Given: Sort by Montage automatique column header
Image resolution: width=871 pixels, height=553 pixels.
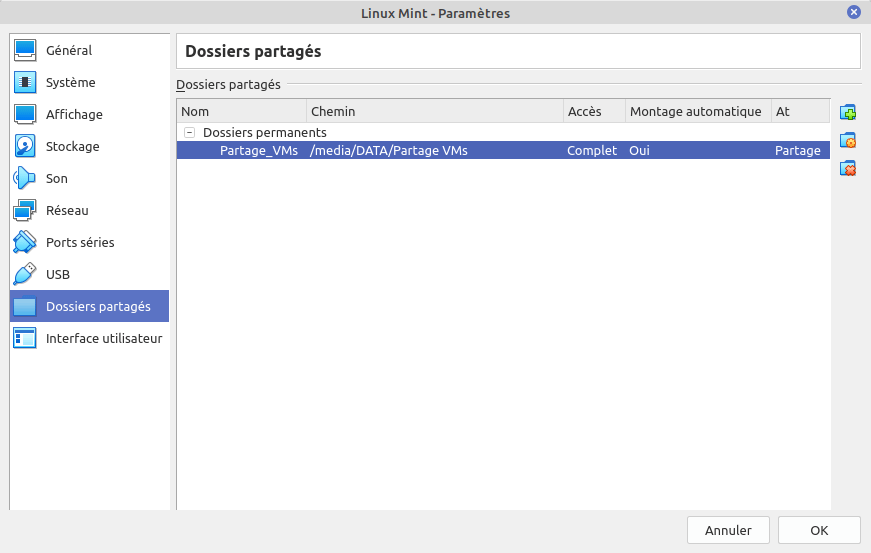Looking at the screenshot, I should [698, 112].
